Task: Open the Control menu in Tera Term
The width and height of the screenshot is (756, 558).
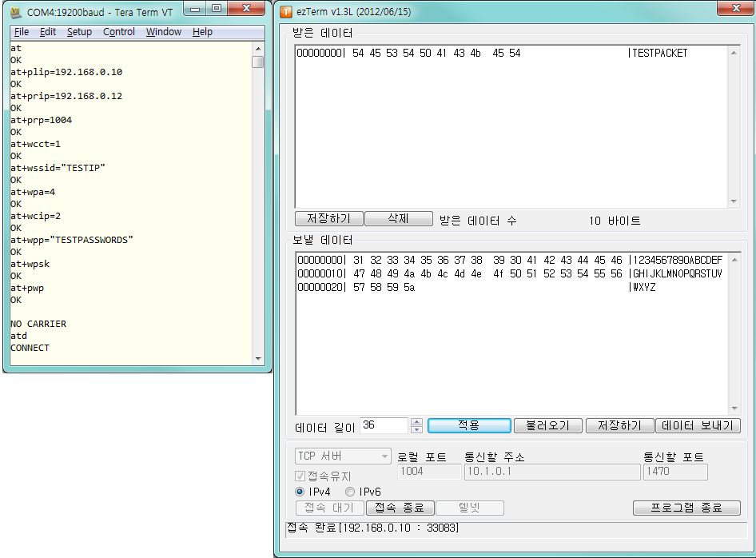Action: [x=118, y=32]
